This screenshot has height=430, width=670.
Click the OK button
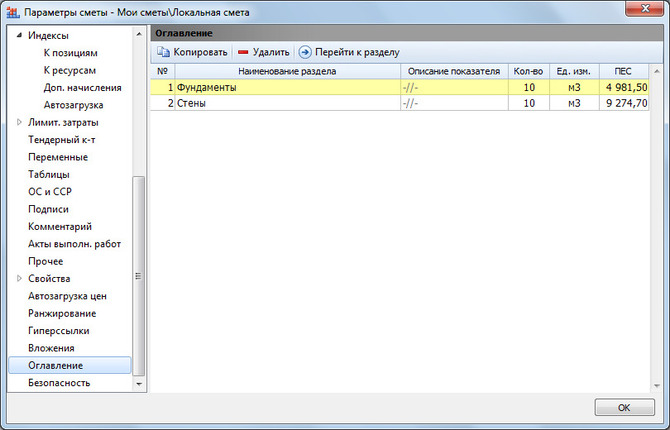tap(624, 407)
